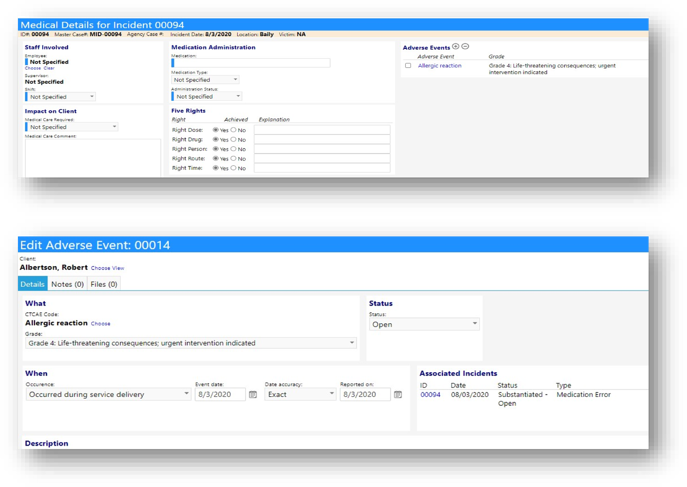Open the Shift dropdown
The height and width of the screenshot is (487, 687).
(x=60, y=97)
